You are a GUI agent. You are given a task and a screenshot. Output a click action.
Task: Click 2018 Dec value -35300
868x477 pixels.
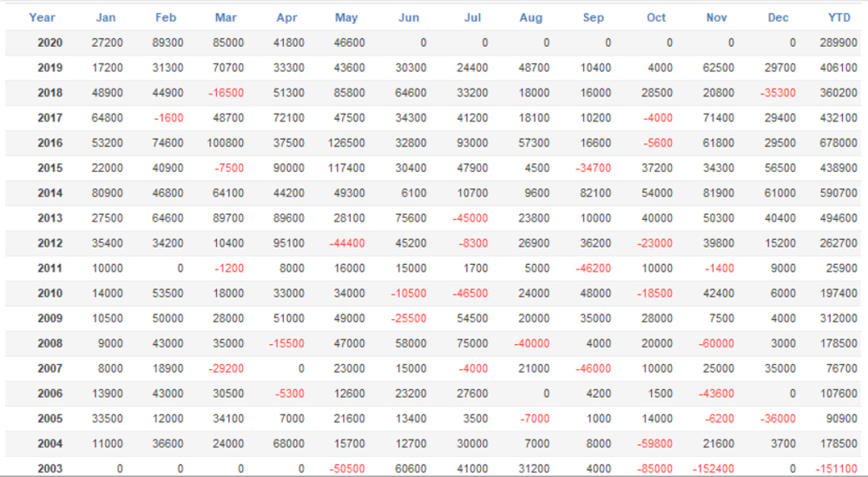(778, 92)
